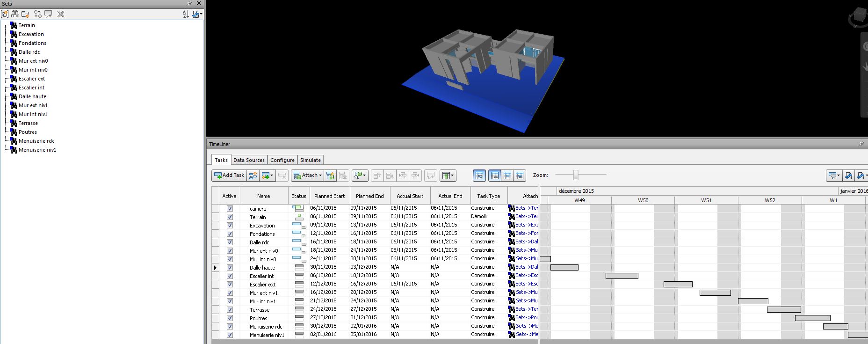Screen dimensions: 868x344
Task: Disable the Active checkbox for Menuiserie niv1
Action: pos(230,335)
